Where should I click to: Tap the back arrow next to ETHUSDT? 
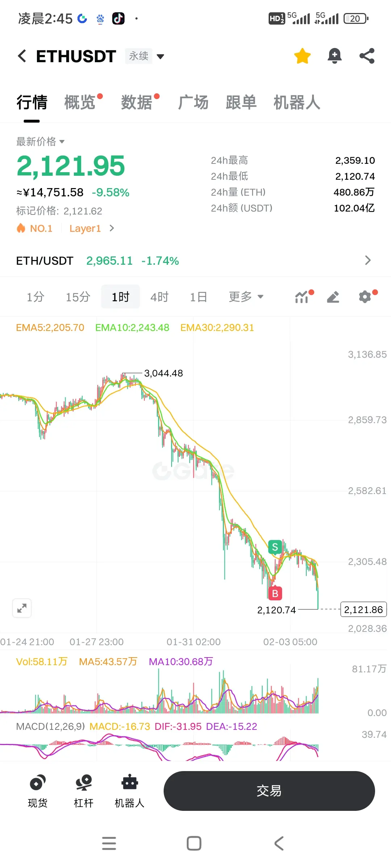coord(22,56)
